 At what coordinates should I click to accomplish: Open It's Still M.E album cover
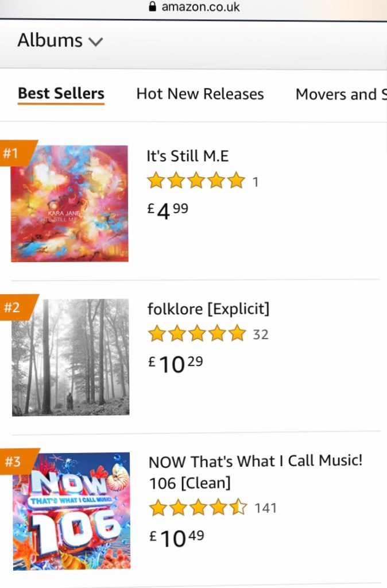[x=69, y=203]
